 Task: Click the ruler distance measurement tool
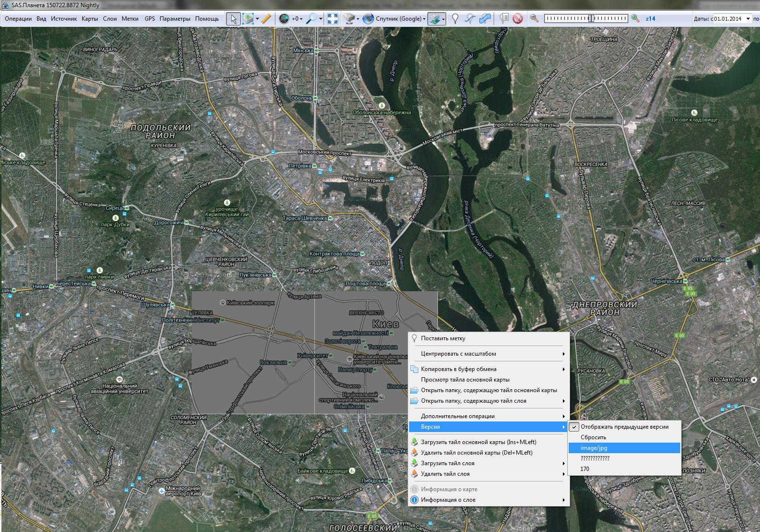tap(266, 19)
